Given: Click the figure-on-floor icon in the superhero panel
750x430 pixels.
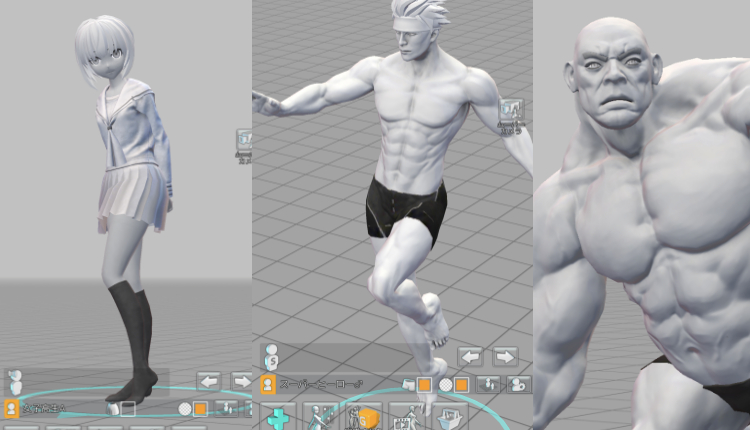Looking at the screenshot, I should tap(488, 385).
